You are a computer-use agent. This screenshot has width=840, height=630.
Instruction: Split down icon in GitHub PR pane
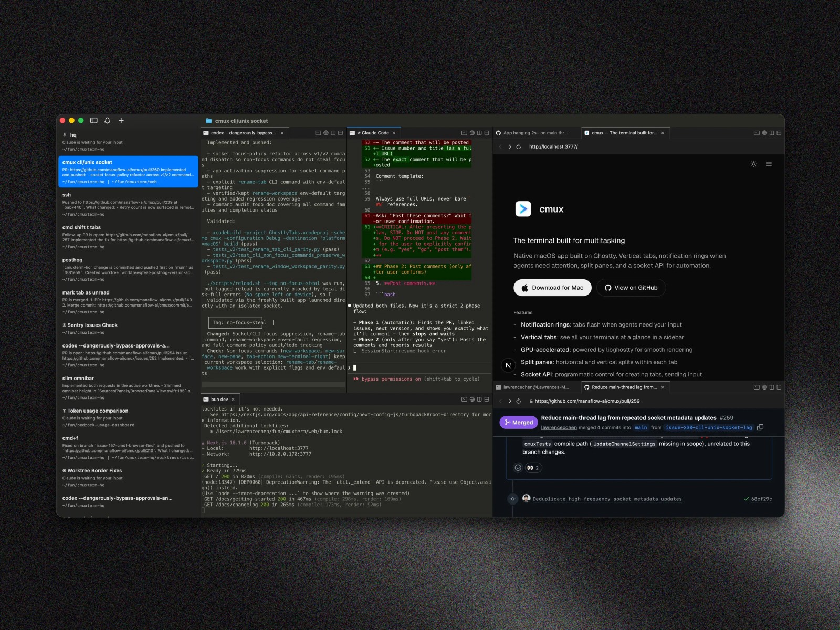779,387
